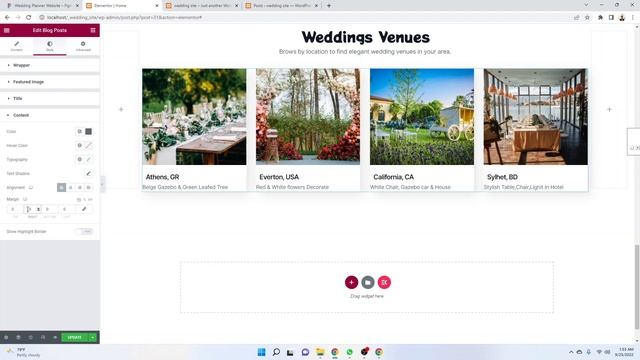Collapse the Elementor panel with side handle
The width and height of the screenshot is (640, 360).
[x=102, y=184]
